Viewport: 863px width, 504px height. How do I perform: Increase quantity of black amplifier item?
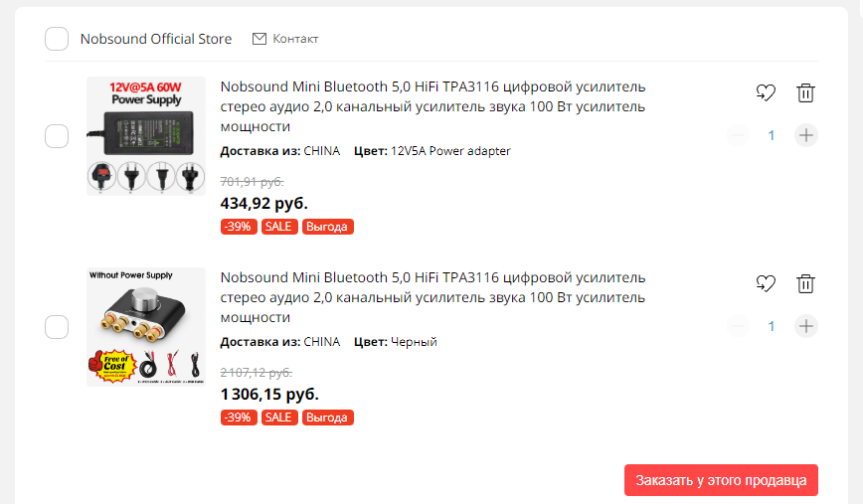pos(806,326)
